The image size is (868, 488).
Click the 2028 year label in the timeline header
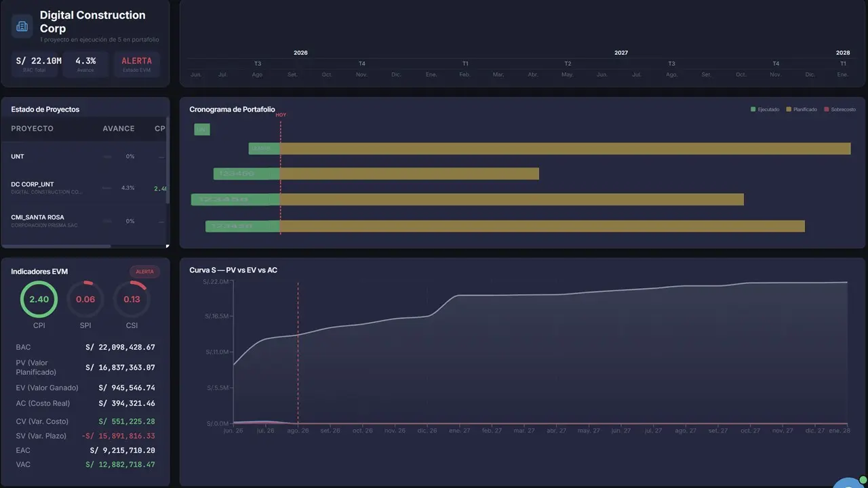coord(843,53)
